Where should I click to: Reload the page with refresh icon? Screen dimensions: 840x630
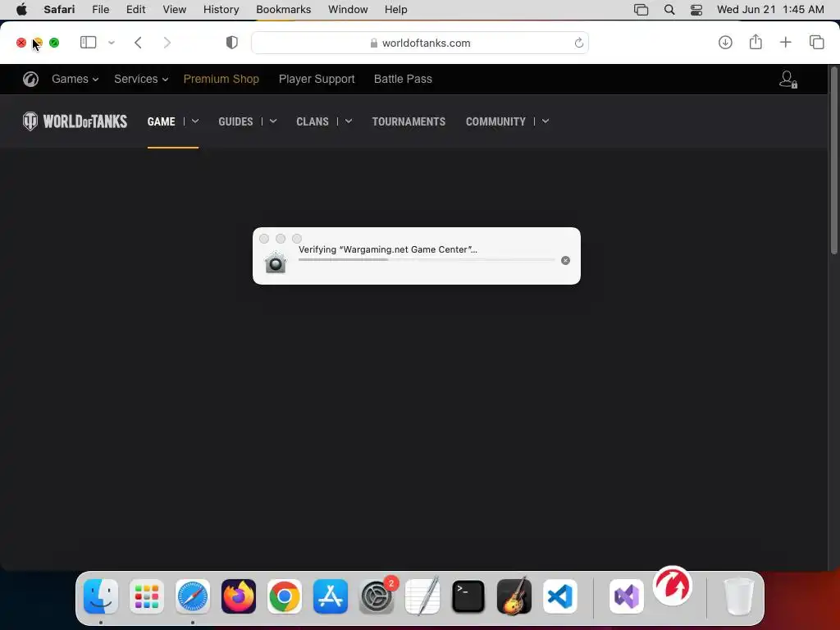578,43
